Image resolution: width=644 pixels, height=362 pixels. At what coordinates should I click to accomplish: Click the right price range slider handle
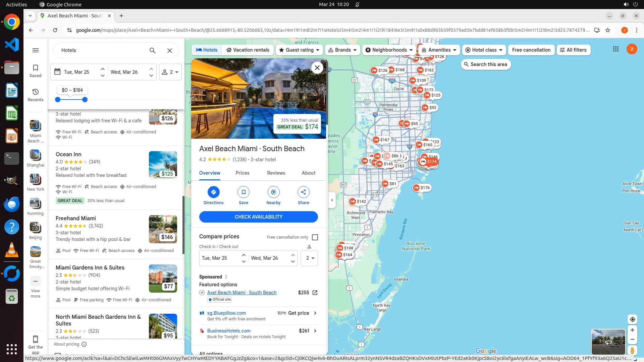85,100
